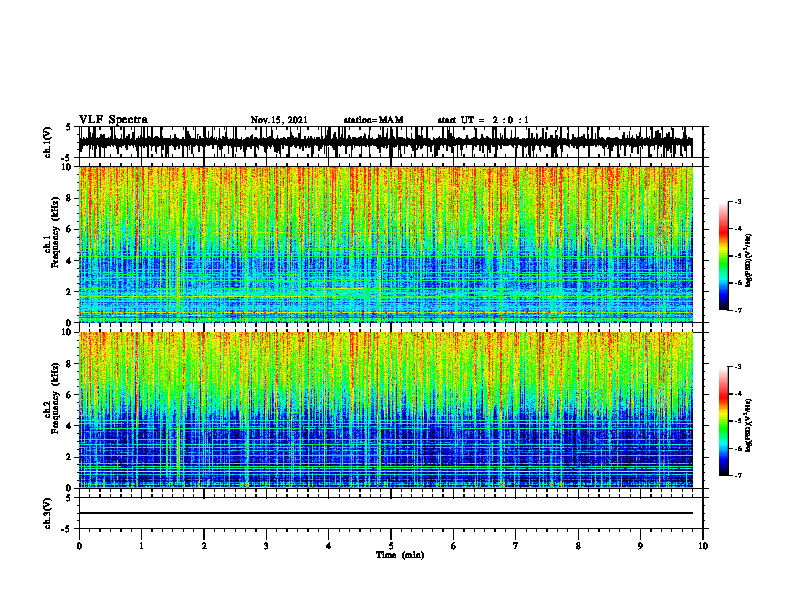Click inside the ch.1 spectrogram panel
This screenshot has height=612, width=792.
385,244
